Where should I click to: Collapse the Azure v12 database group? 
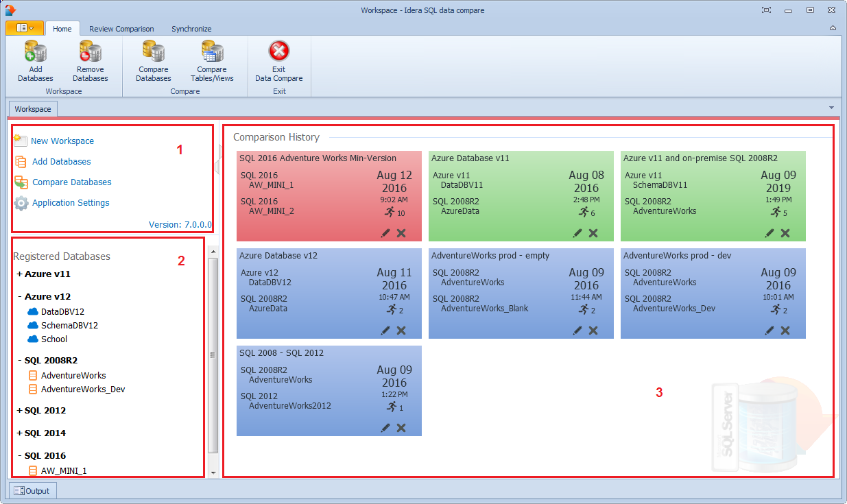[x=19, y=297]
